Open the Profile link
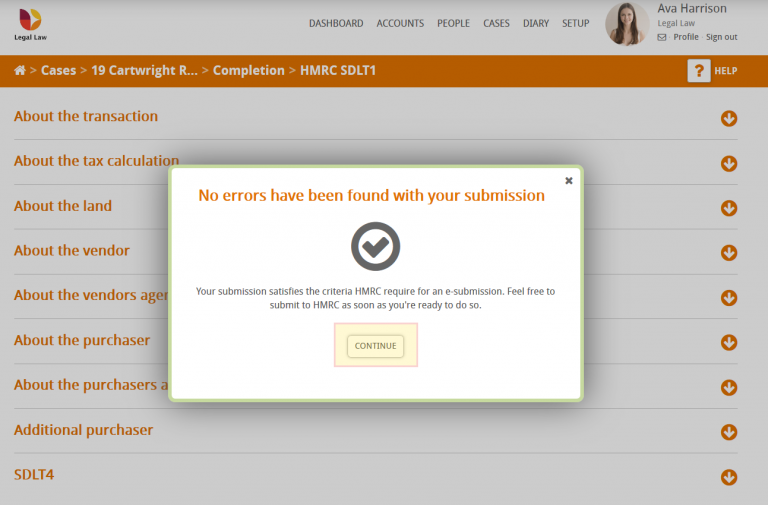The width and height of the screenshot is (768, 505). click(686, 37)
